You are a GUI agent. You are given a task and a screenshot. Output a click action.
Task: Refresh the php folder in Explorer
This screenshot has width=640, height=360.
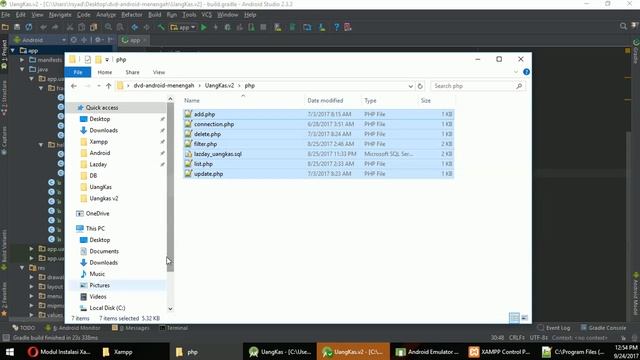tap(420, 86)
